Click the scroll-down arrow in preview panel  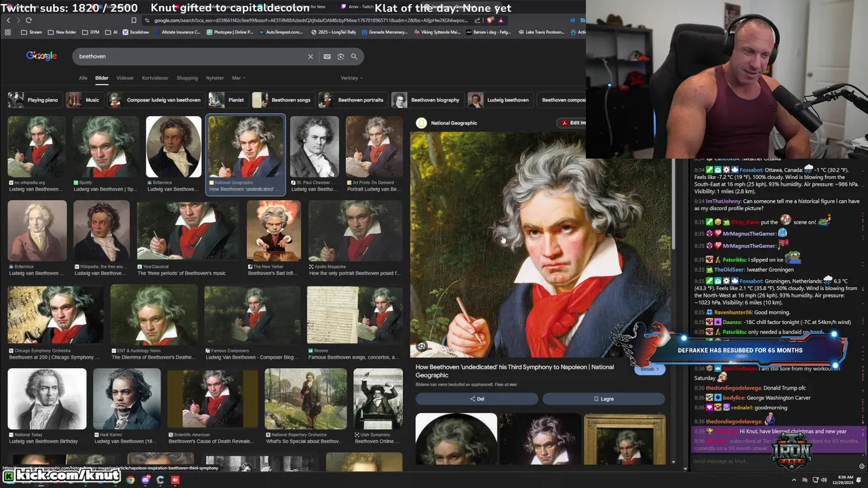coord(673,462)
